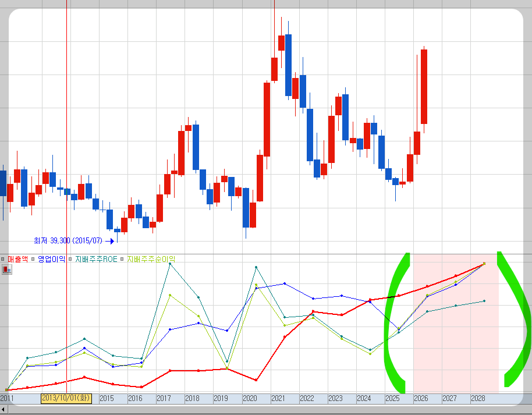Toggle the square marker next to 지배주주ROE
This screenshot has height=415, width=532.
click(70, 259)
